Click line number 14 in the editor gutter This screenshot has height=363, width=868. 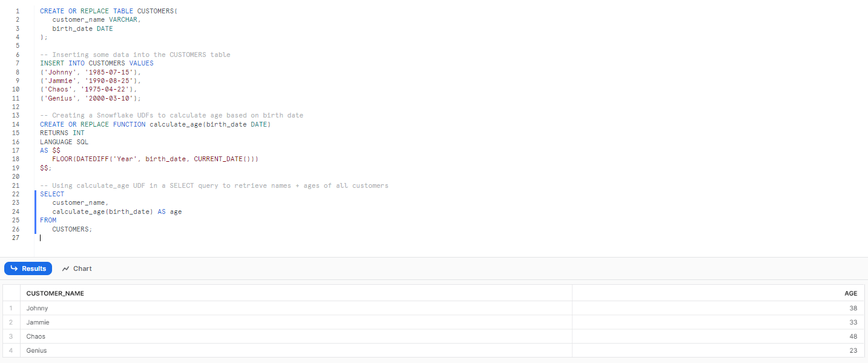click(x=16, y=124)
